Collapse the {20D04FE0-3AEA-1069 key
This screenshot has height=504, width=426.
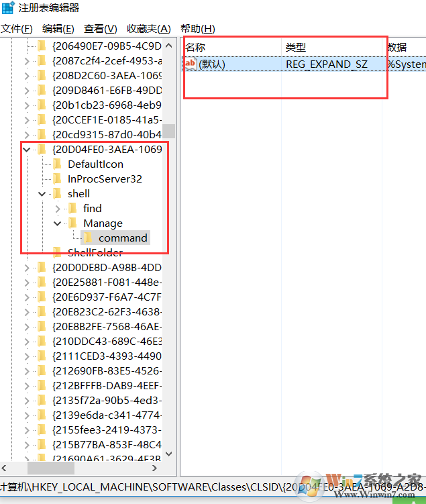[27, 150]
